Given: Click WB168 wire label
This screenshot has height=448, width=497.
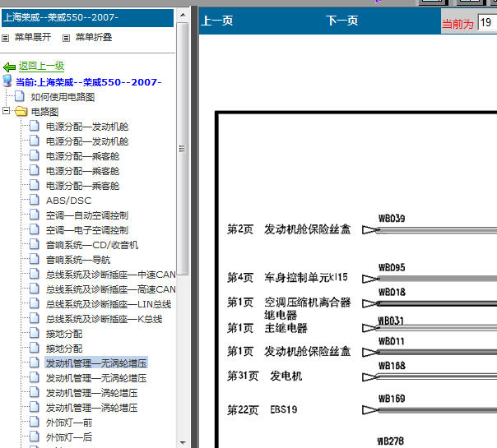Looking at the screenshot, I should [x=392, y=366].
